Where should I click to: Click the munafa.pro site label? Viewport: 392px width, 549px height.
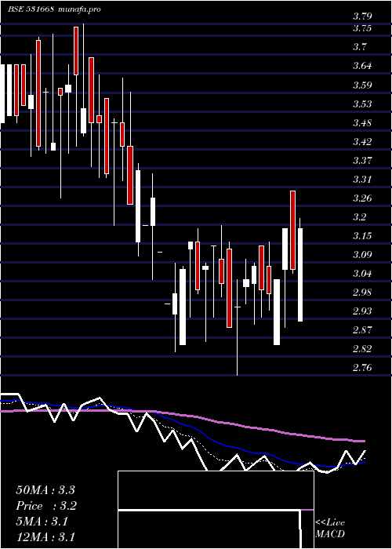pyautogui.click(x=80, y=9)
